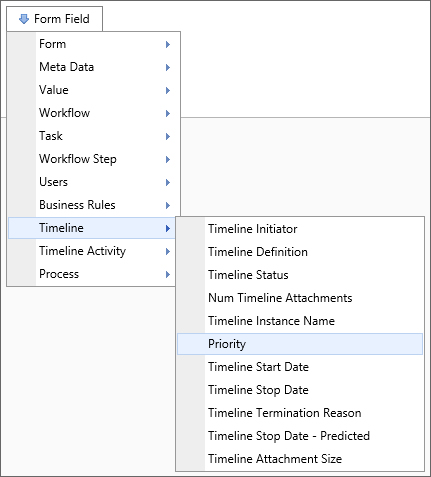Select Timeline Definition option
This screenshot has width=431, height=477.
pyautogui.click(x=300, y=252)
